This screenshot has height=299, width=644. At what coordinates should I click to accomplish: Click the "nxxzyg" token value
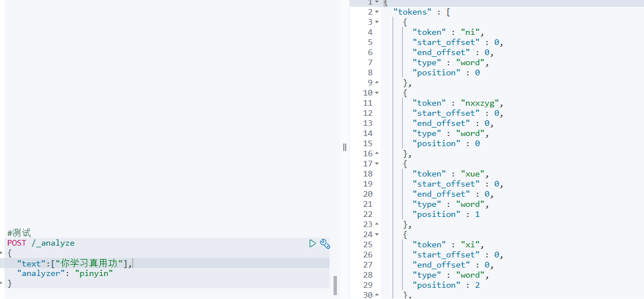pyautogui.click(x=480, y=103)
